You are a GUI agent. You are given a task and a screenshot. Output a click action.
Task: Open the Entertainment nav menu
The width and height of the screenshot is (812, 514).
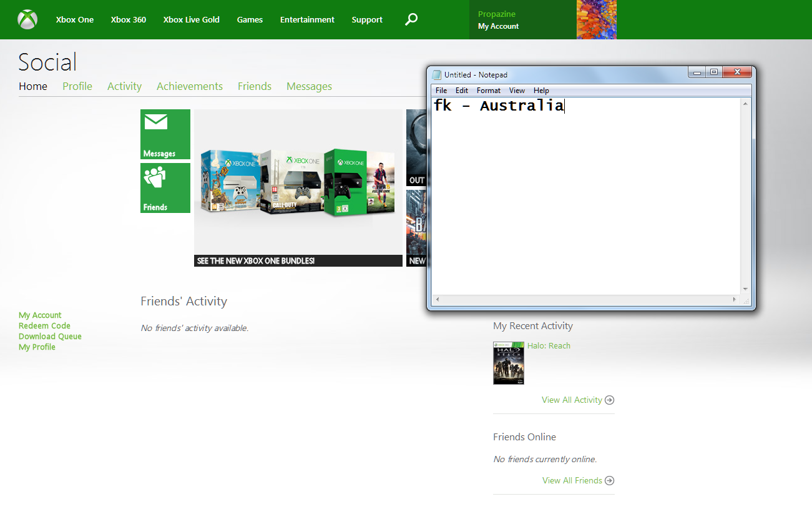tap(307, 19)
